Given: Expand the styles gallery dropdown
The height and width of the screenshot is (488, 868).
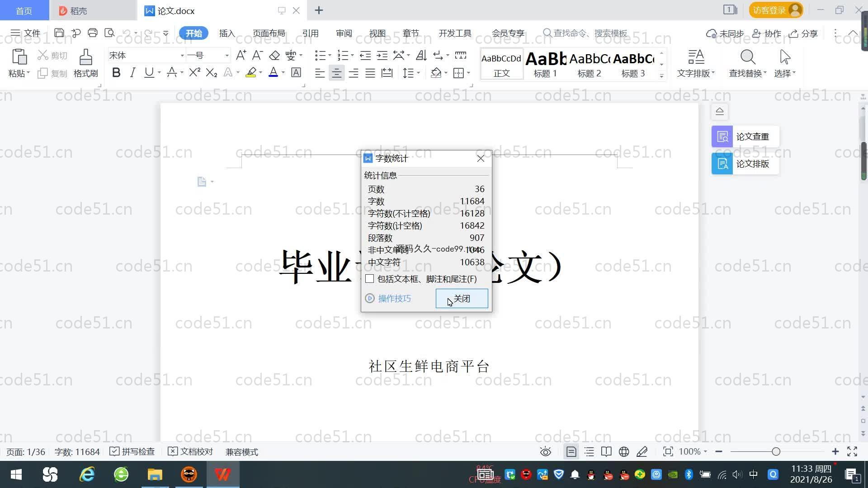Looking at the screenshot, I should click(x=661, y=76).
